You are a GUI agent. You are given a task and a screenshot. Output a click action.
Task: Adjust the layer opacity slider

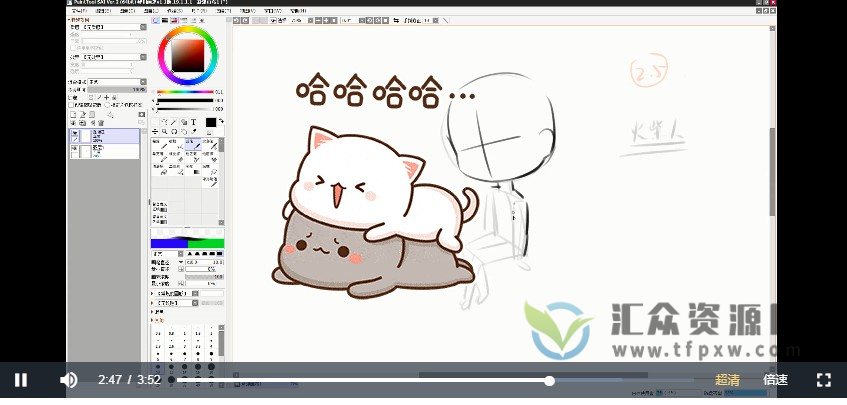(117, 89)
